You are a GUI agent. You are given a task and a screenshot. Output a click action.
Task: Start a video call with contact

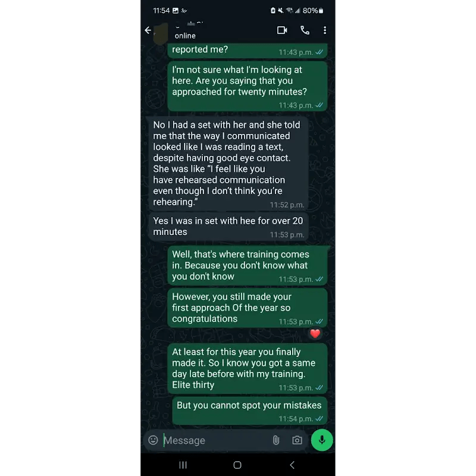pyautogui.click(x=282, y=30)
